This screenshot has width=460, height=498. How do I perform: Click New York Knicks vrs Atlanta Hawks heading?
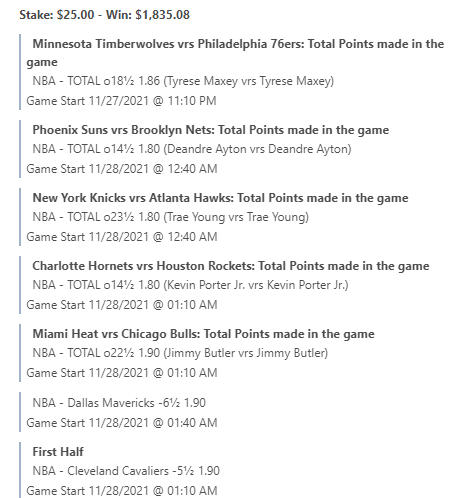click(220, 198)
